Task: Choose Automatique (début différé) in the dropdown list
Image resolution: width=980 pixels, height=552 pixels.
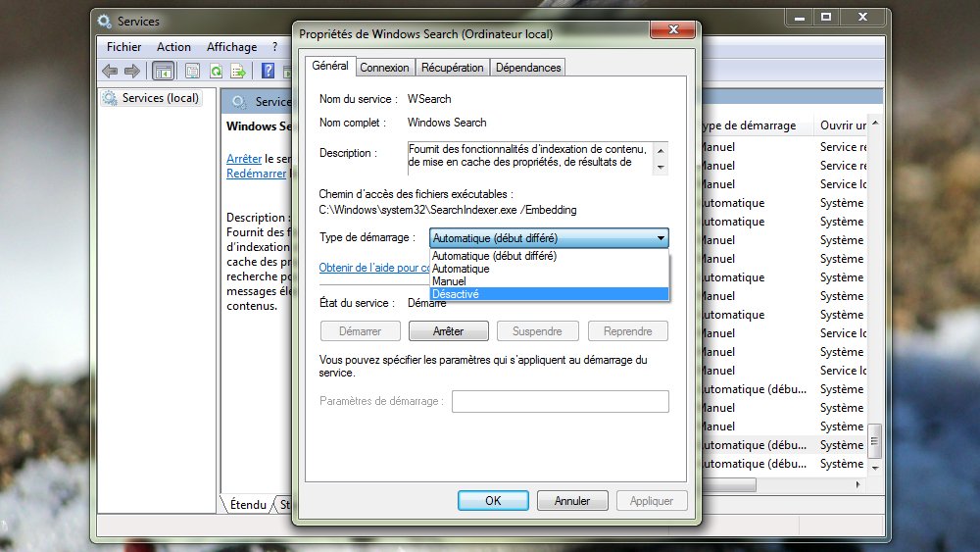Action: (550, 256)
